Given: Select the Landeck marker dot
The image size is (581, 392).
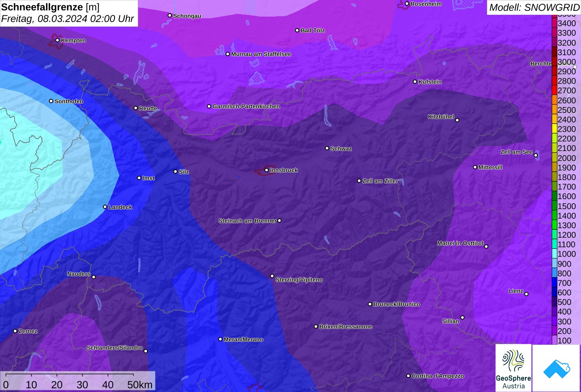Looking at the screenshot, I should [105, 207].
